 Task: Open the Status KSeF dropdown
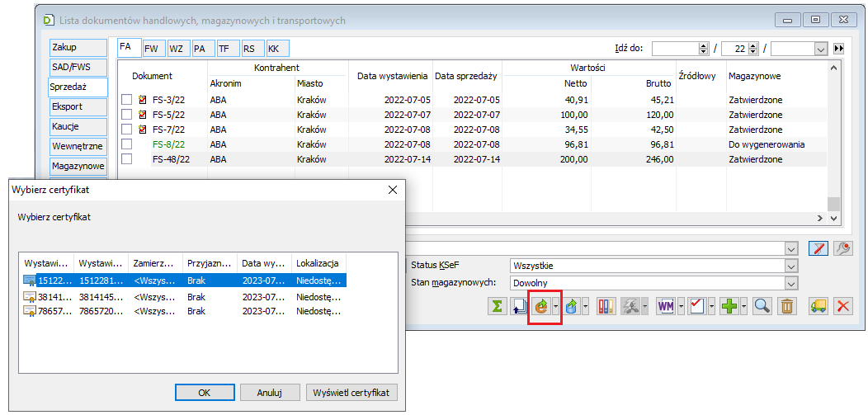point(792,266)
